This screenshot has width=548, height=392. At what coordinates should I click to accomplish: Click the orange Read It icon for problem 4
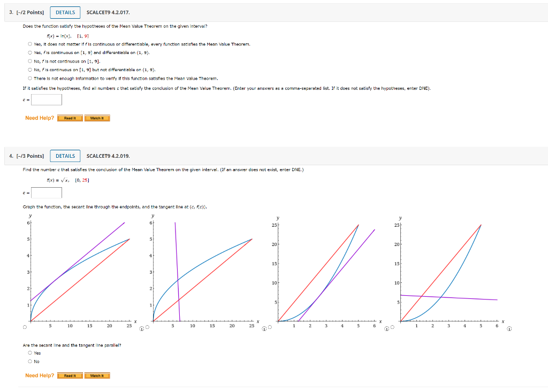(x=70, y=375)
